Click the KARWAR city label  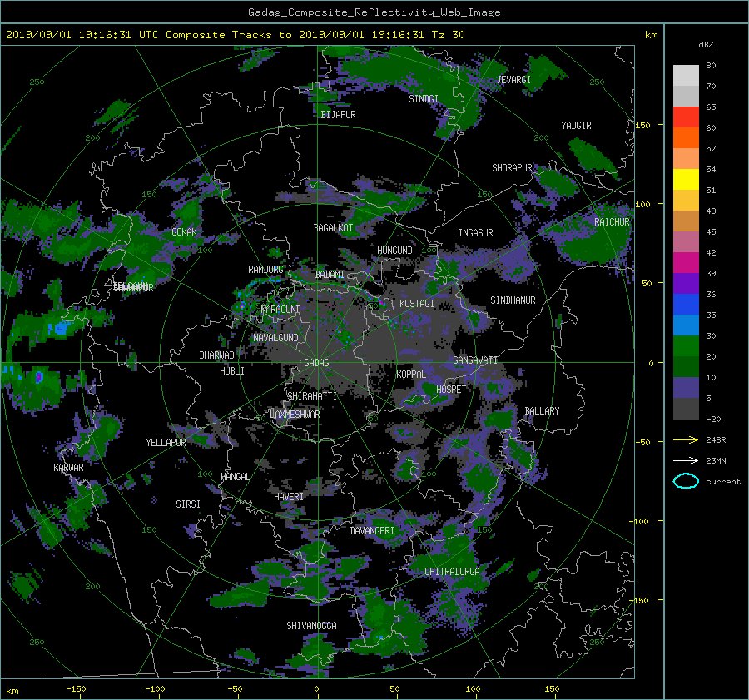(x=68, y=468)
